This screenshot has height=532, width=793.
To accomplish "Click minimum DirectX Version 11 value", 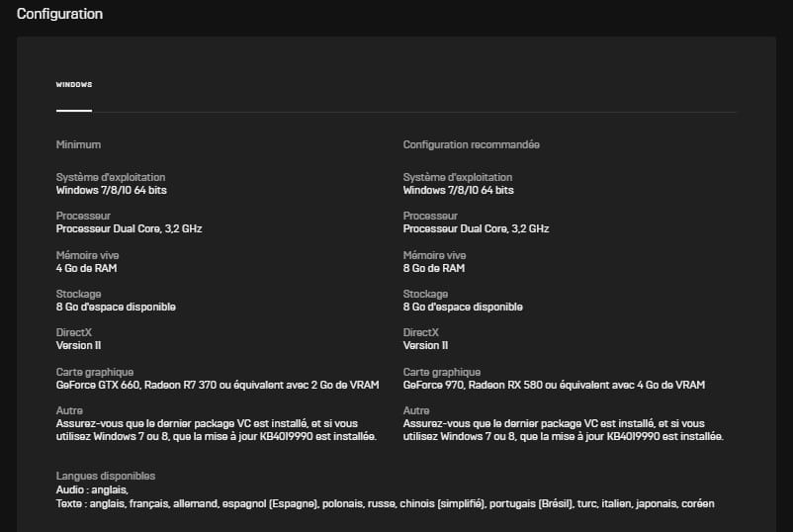I will coord(78,345).
